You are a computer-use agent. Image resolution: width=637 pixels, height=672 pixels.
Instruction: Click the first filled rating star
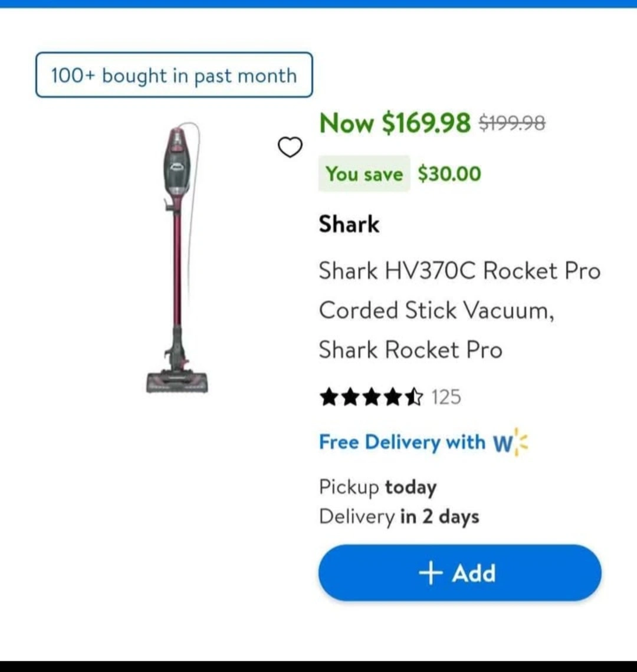[x=329, y=397]
